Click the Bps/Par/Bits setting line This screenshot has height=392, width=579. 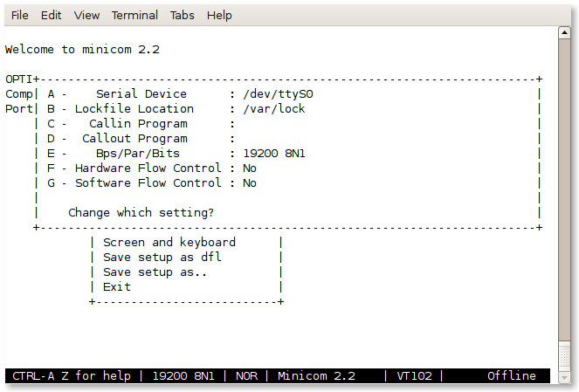(176, 153)
